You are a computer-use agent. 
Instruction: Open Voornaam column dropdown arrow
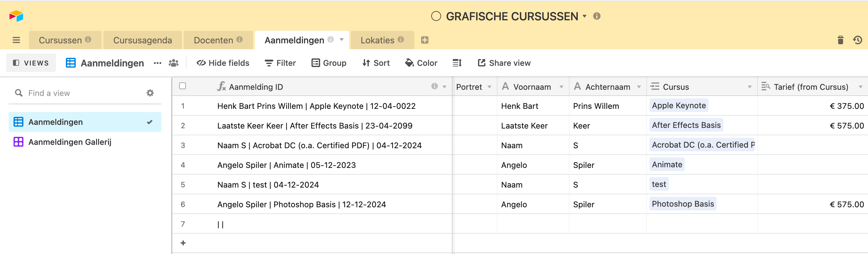point(561,87)
